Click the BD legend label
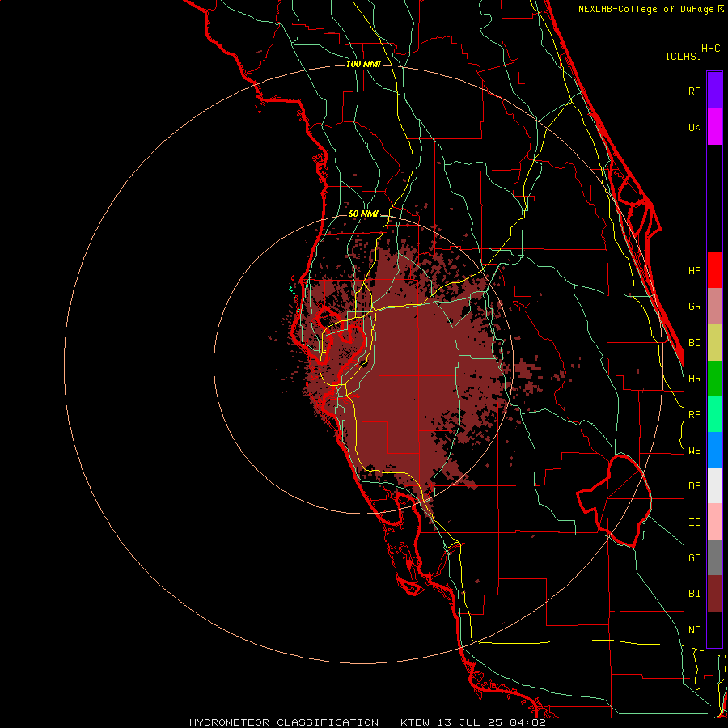Screen dimensions: 728x728 [x=694, y=343]
